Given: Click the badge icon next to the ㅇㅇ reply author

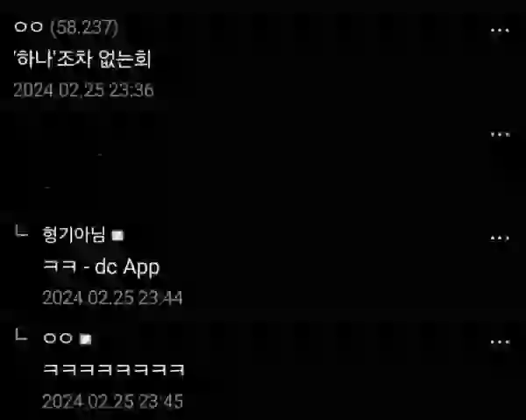Looking at the screenshot, I should (x=85, y=339).
